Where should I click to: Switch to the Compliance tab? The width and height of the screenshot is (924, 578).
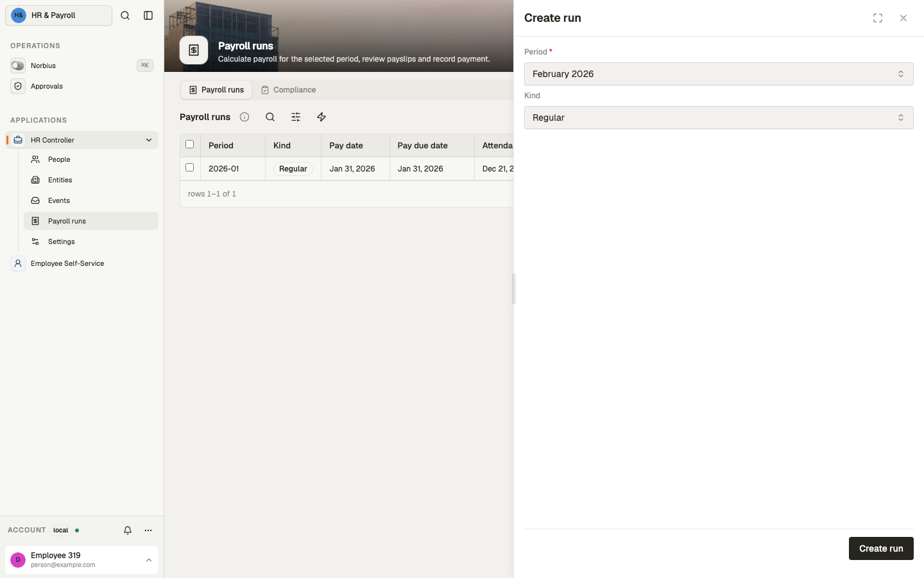coord(288,90)
